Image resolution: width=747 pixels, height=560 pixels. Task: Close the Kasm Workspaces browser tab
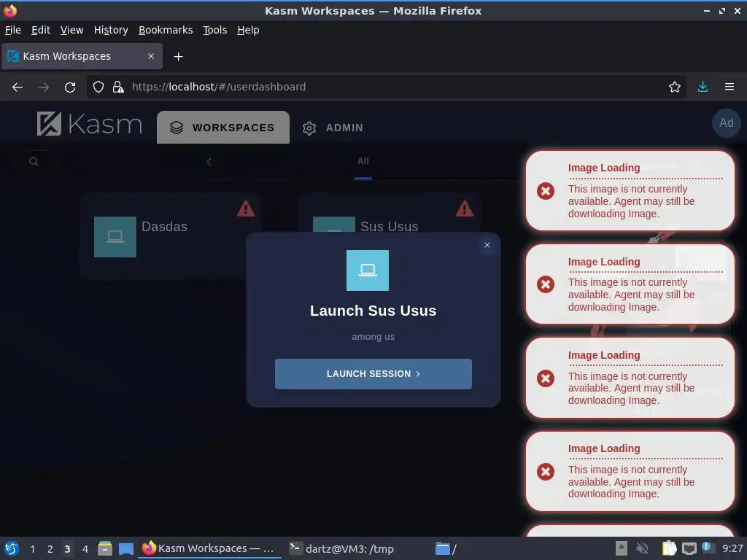coord(150,56)
